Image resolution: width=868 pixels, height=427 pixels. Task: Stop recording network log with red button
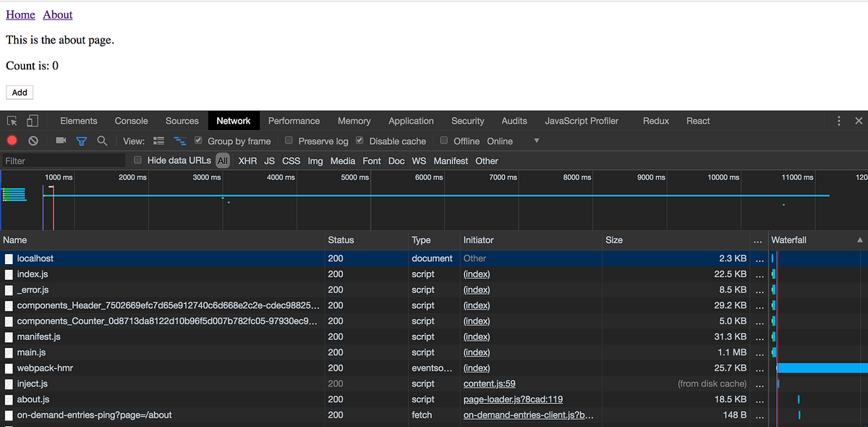12,141
